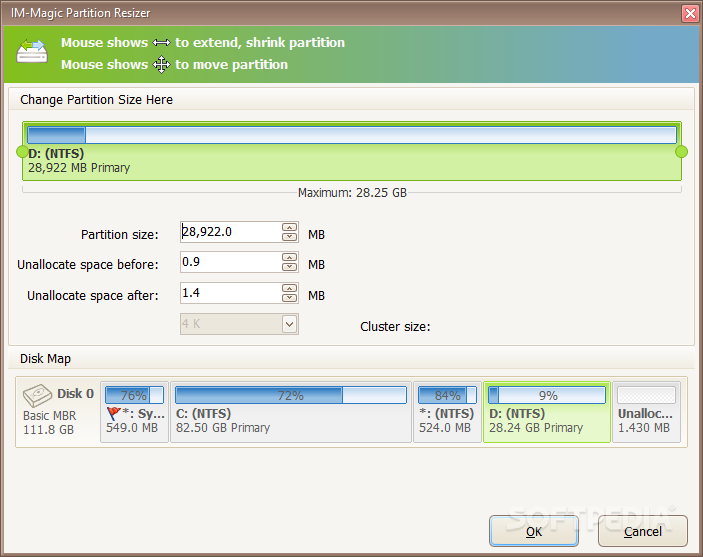The height and width of the screenshot is (557, 703).
Task: Click the Unallocate space after field
Action: tap(230, 293)
